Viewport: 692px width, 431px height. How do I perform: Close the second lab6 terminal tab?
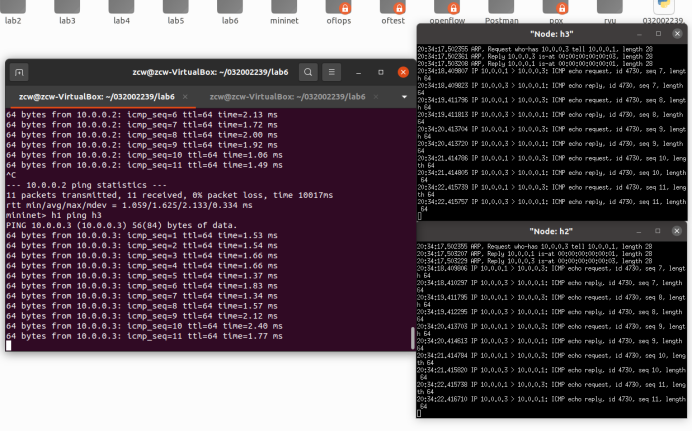[x=376, y=97]
